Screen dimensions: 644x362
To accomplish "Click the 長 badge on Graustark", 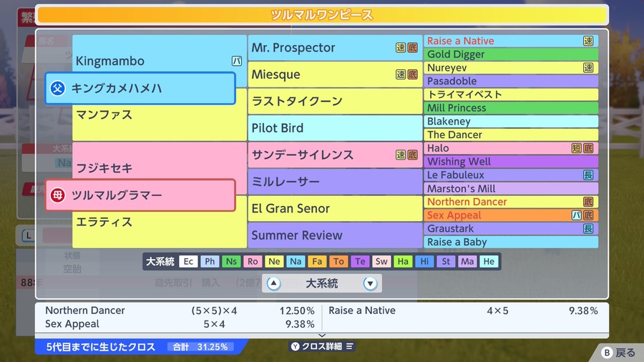I will [x=588, y=229].
